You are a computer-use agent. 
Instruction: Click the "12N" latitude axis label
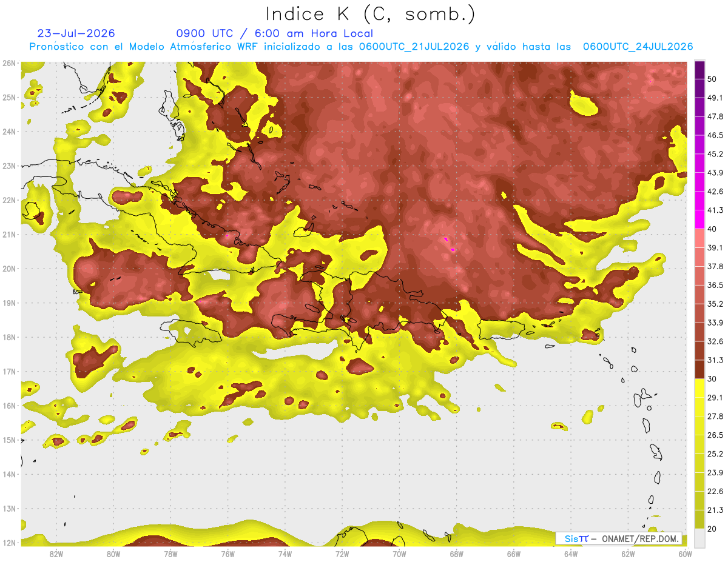coord(9,543)
